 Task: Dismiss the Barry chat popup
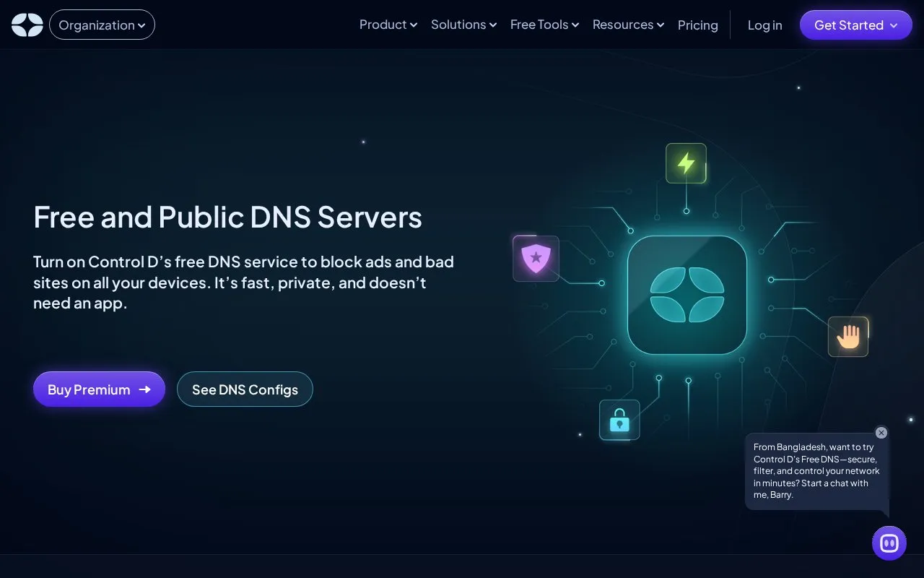point(881,433)
